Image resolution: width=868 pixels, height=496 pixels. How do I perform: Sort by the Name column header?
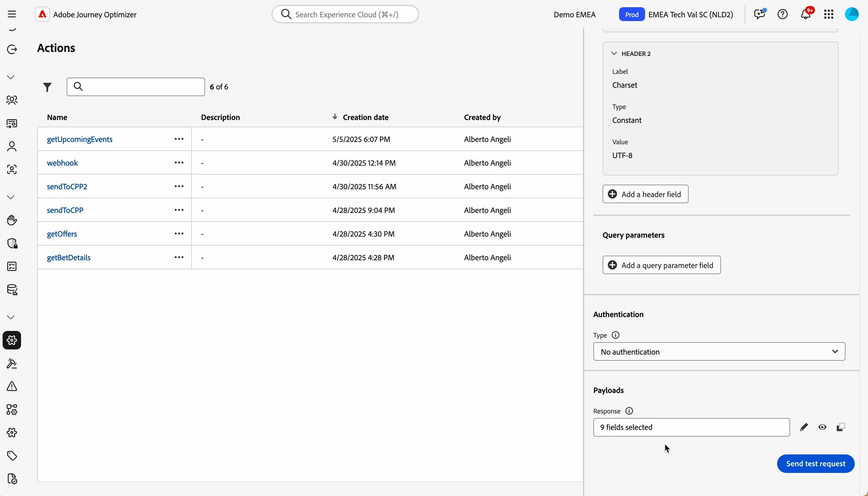pyautogui.click(x=57, y=117)
